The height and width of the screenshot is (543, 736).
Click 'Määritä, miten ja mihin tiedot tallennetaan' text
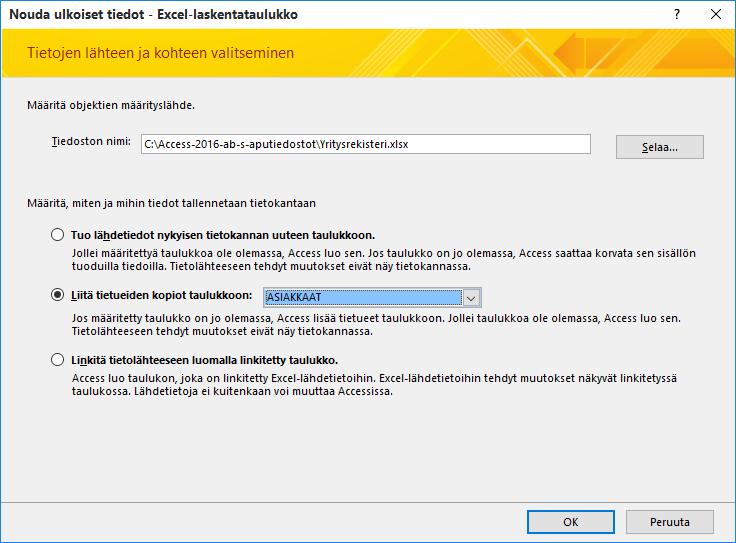(171, 203)
